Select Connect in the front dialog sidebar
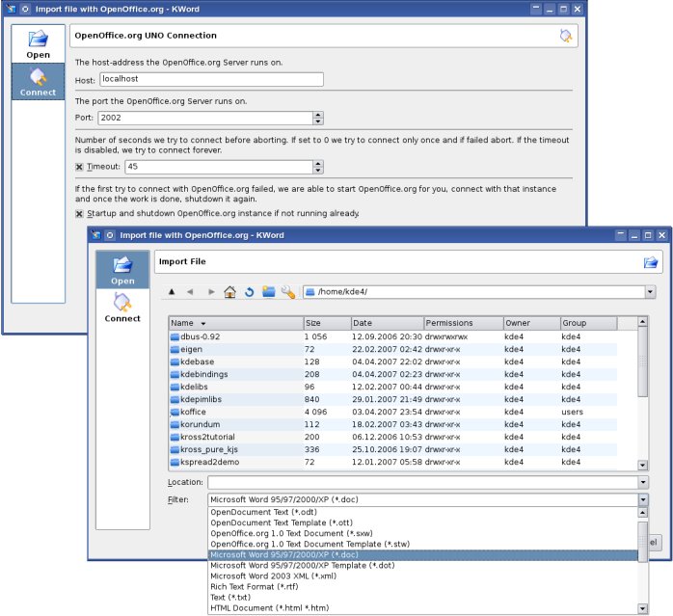This screenshot has height=616, width=673. click(x=122, y=308)
